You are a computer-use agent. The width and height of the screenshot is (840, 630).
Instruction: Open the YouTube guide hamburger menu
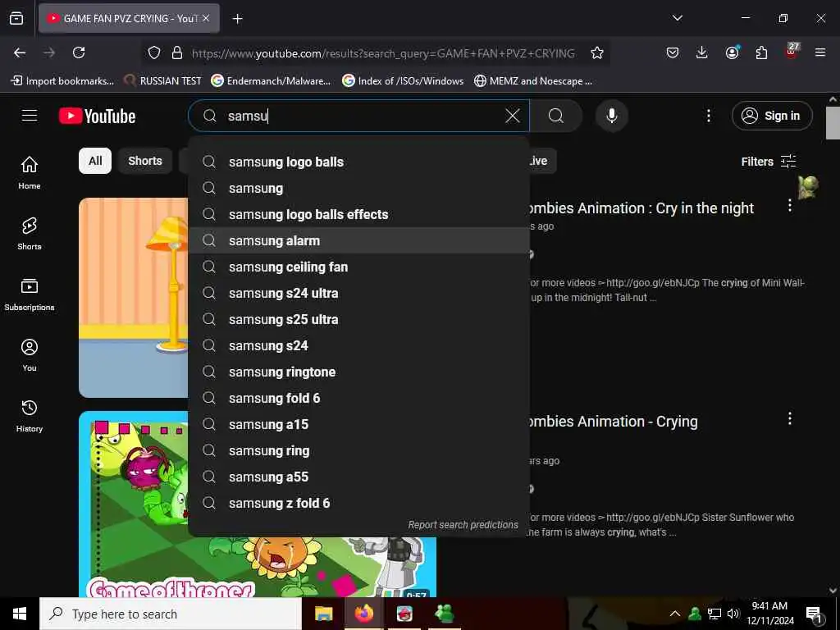pyautogui.click(x=30, y=116)
